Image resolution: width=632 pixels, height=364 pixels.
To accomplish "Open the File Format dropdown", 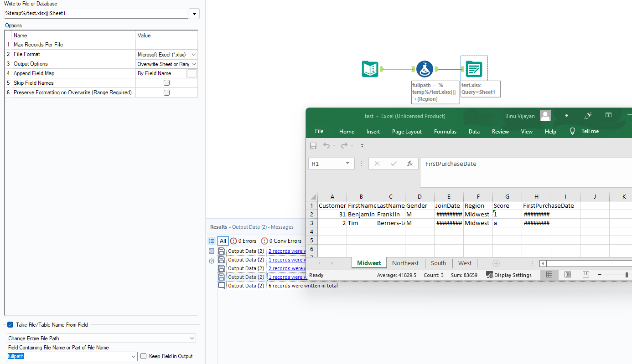I will click(193, 54).
